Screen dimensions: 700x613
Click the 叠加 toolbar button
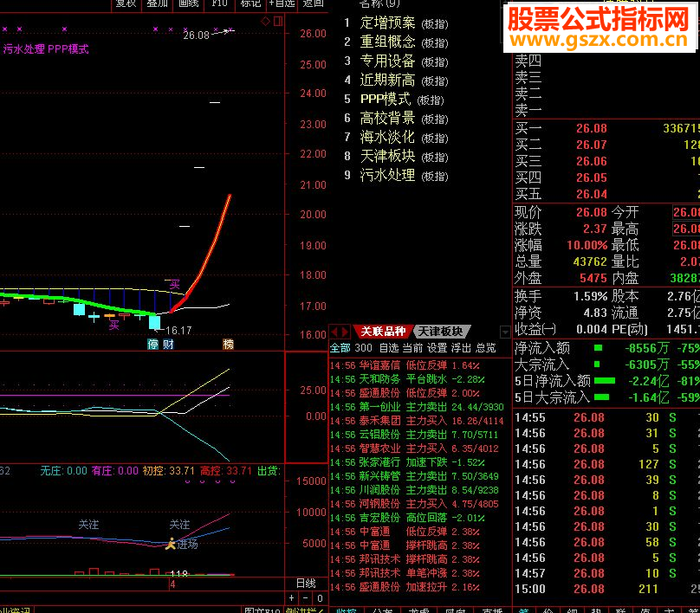coord(157,3)
